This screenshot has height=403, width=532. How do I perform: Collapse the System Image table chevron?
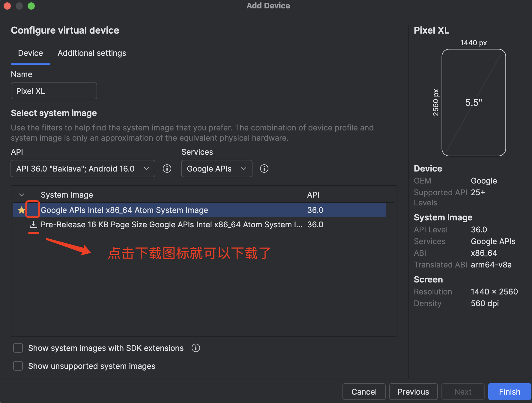[x=22, y=195]
